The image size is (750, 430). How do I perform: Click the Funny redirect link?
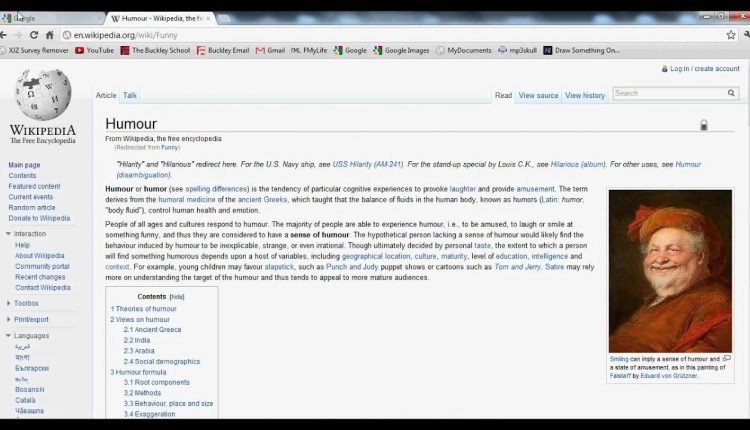(169, 147)
